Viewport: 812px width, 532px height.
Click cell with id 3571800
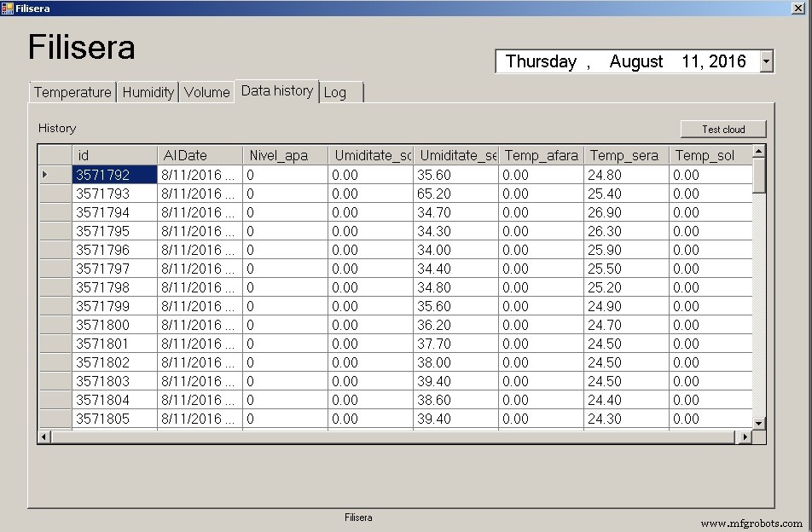point(114,325)
